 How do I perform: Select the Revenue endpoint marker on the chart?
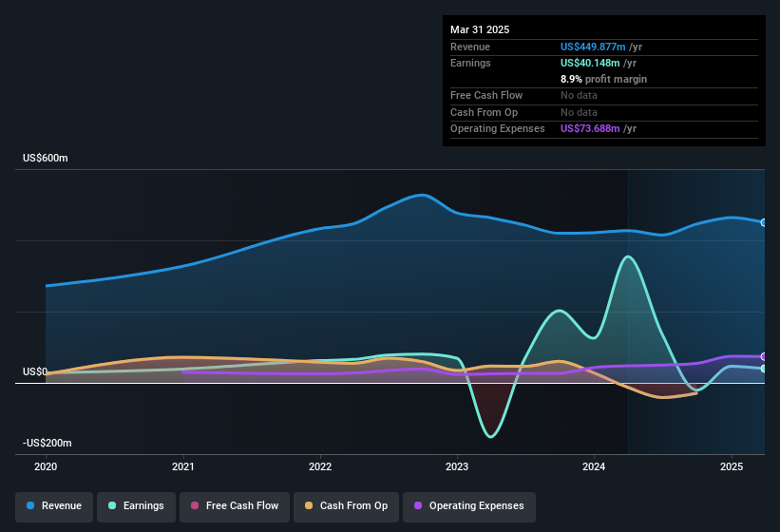point(764,222)
